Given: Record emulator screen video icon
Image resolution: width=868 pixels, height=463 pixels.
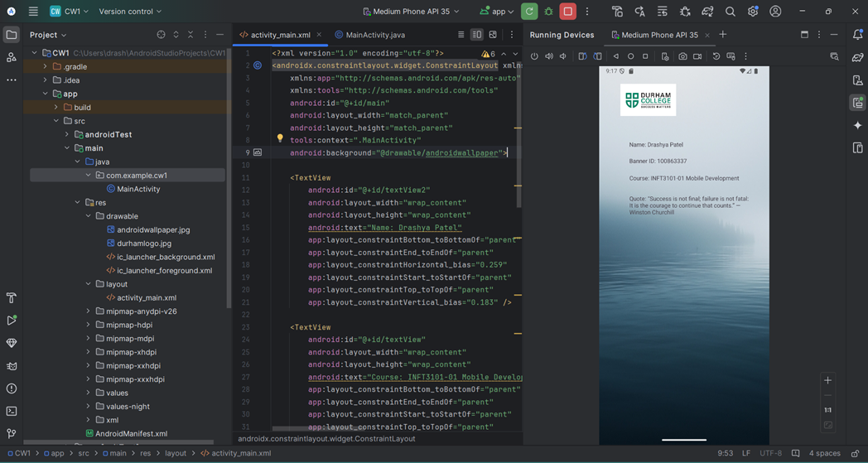Looking at the screenshot, I should click(x=697, y=56).
